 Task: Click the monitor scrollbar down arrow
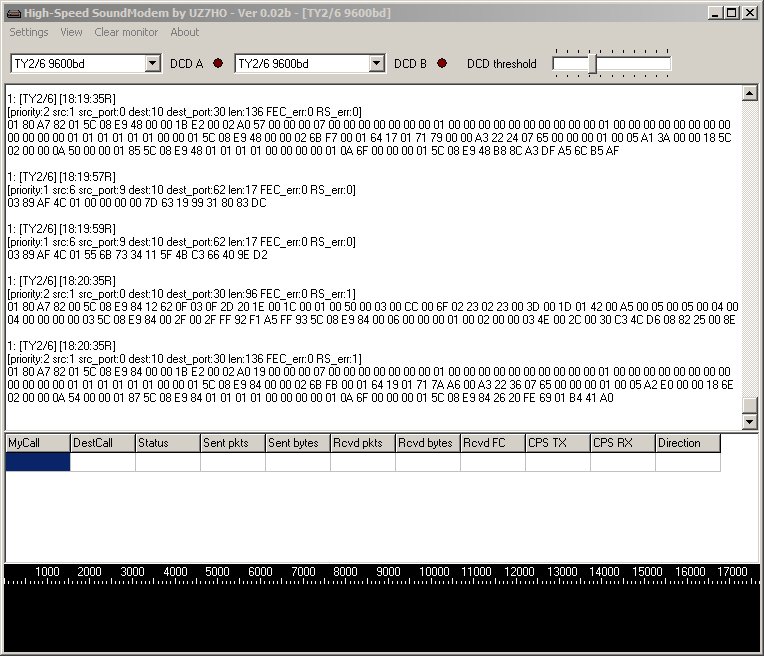coord(750,421)
